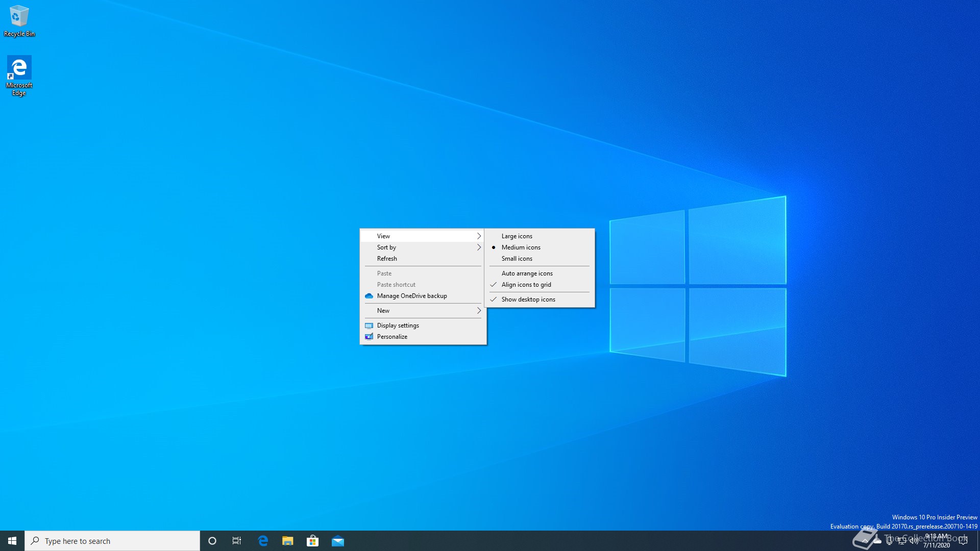Toggle Align icons to grid
The height and width of the screenshot is (551, 980).
(540, 285)
